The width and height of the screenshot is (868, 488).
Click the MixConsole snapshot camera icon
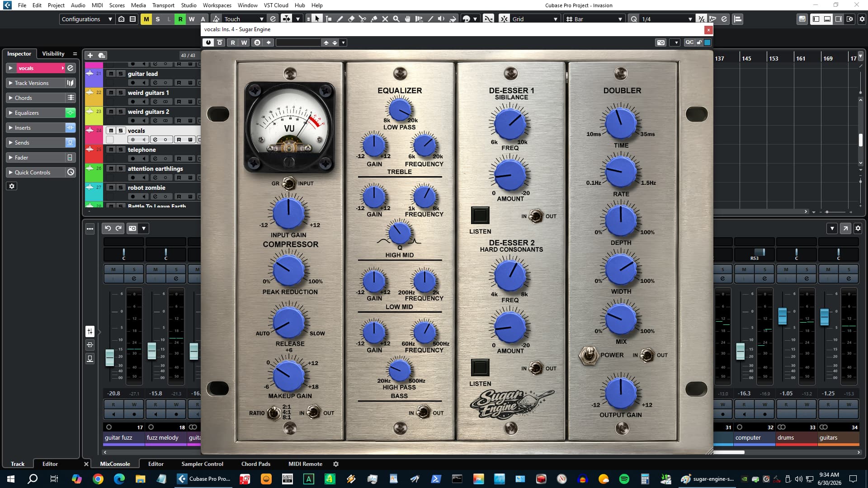[132, 228]
